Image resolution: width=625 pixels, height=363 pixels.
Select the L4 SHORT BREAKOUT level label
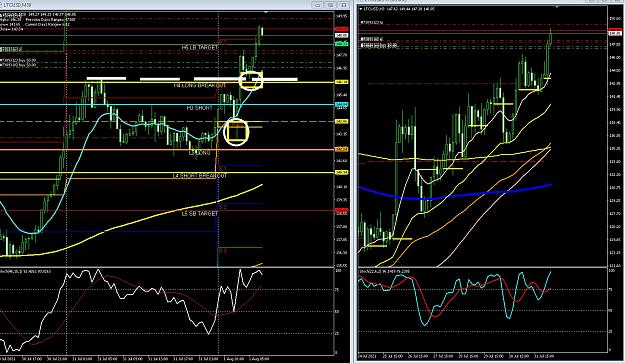coord(200,176)
